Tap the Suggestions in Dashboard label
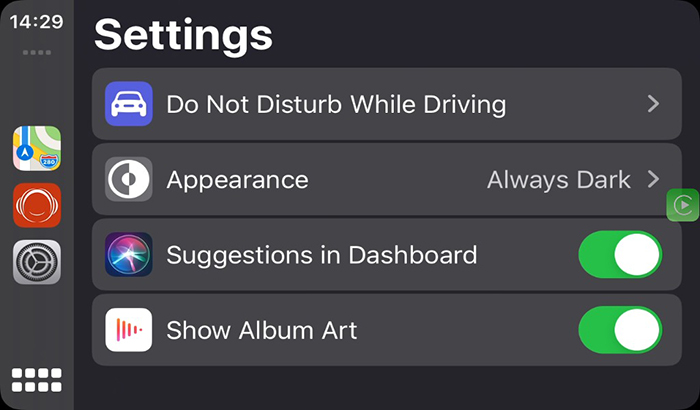Viewport: 700px width, 410px height. pos(321,255)
